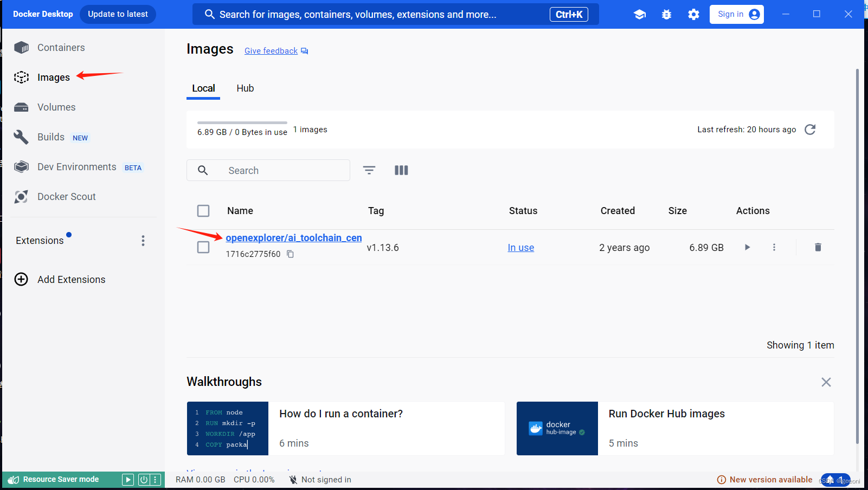
Task: Sort by the Status column header
Action: tap(523, 211)
